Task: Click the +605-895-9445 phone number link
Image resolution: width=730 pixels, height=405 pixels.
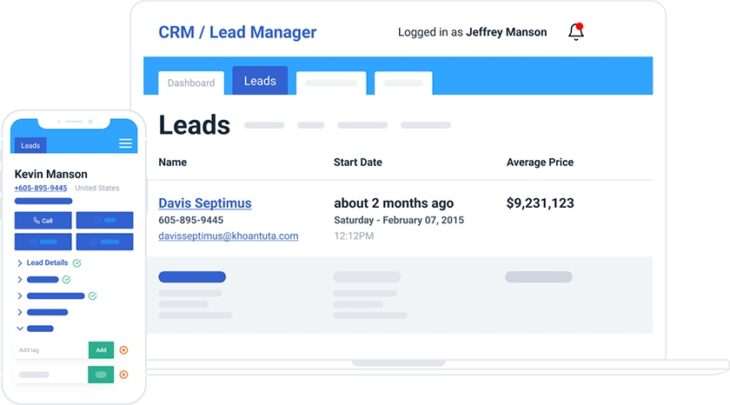Action: (41, 188)
